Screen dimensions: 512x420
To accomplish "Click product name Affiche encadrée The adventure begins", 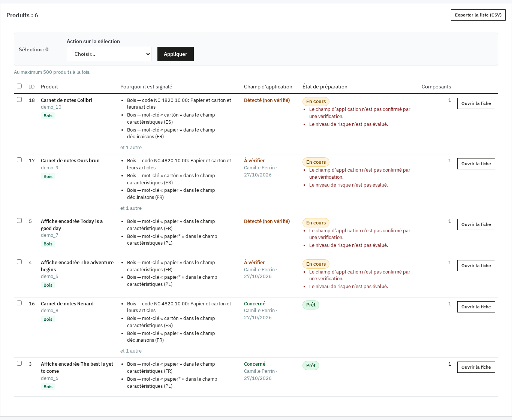I will (77, 266).
